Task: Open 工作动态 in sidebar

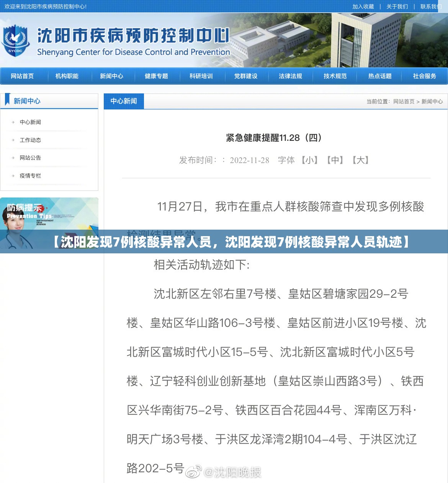Action: pyautogui.click(x=30, y=140)
